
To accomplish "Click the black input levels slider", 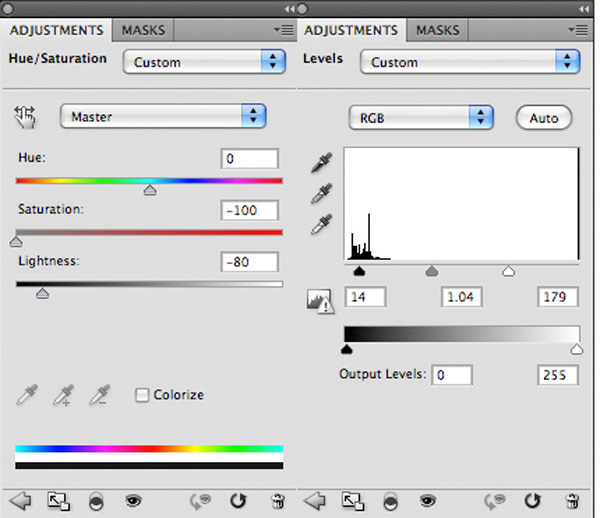I will pos(359,271).
